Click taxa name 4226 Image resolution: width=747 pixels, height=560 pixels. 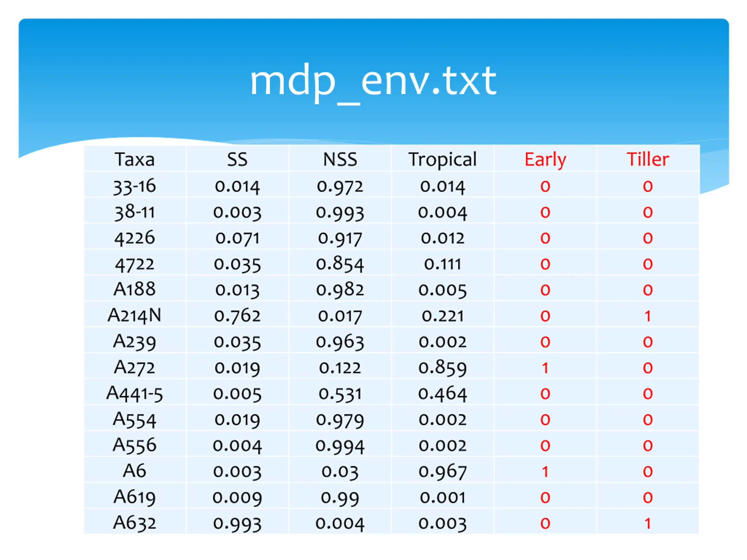(135, 238)
